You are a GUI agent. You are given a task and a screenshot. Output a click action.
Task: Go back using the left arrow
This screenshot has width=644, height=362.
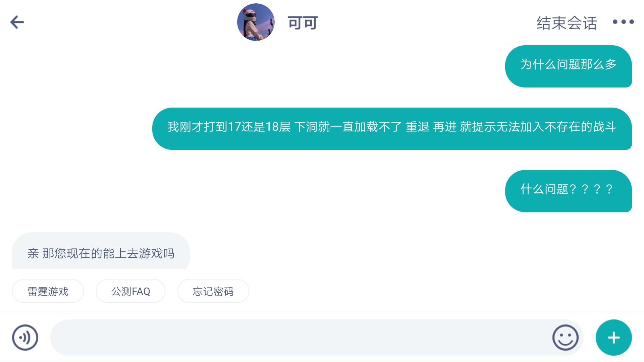point(17,22)
